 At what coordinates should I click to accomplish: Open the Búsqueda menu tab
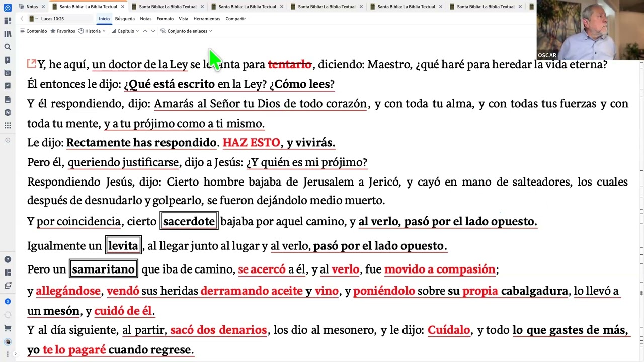pos(125,19)
